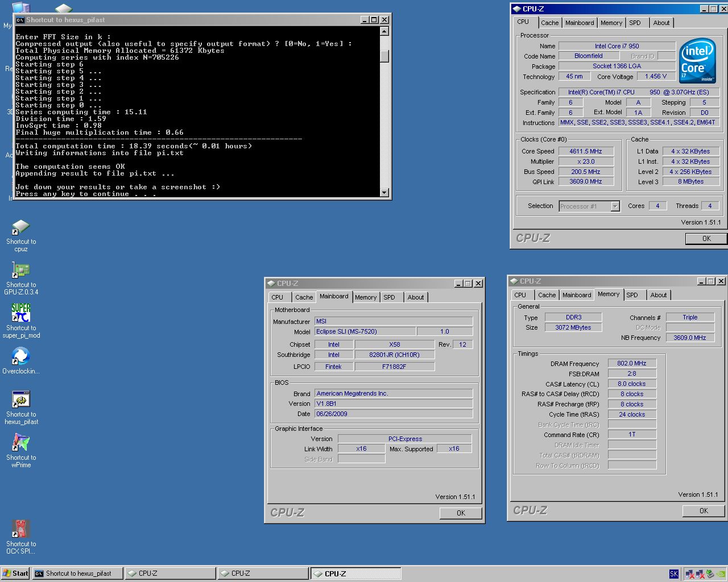This screenshot has width=728, height=582.
Task: Click the Bus Speed value 200.5 MHz
Action: (x=585, y=172)
